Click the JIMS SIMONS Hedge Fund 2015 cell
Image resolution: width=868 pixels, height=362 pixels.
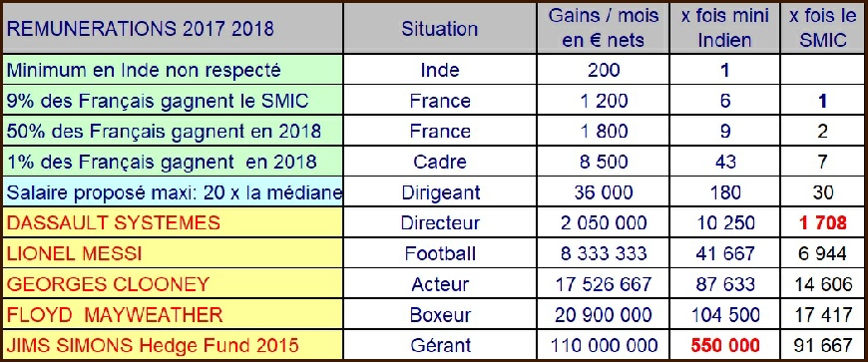[x=174, y=345]
